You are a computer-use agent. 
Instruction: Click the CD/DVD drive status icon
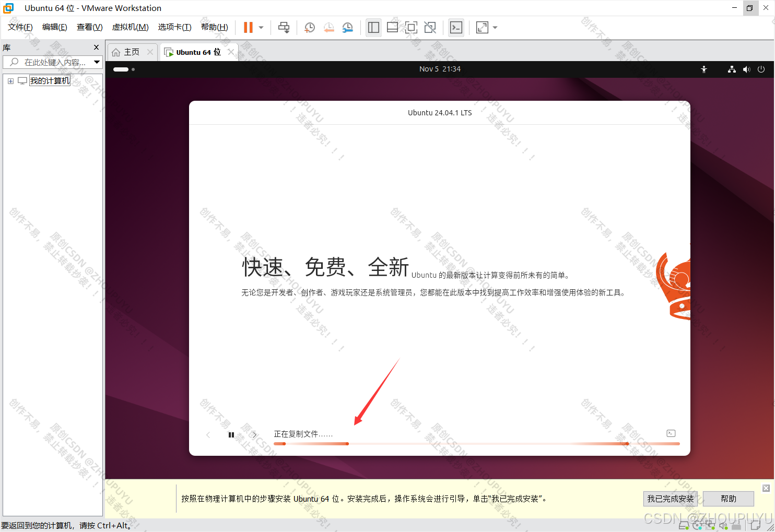pyautogui.click(x=697, y=526)
